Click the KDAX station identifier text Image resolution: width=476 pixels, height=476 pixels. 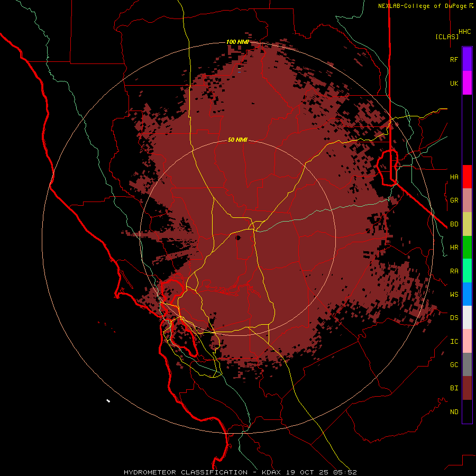pyautogui.click(x=271, y=472)
